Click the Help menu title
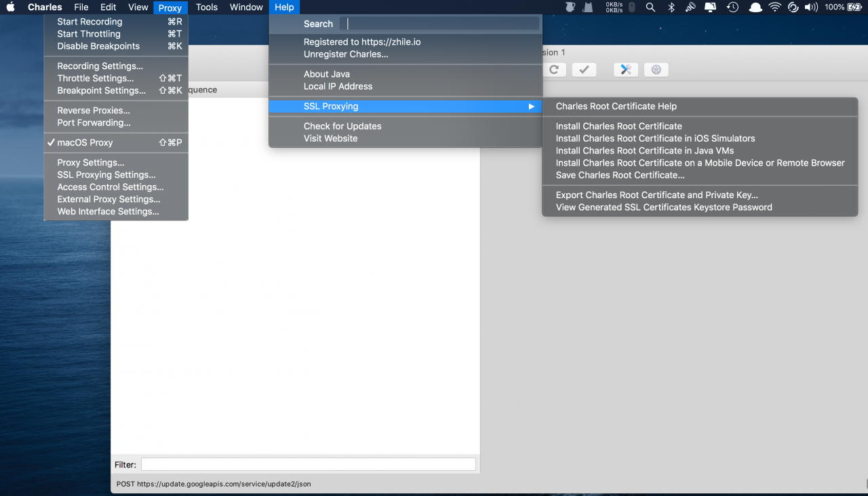Viewport: 868px width, 496px height. coord(284,7)
